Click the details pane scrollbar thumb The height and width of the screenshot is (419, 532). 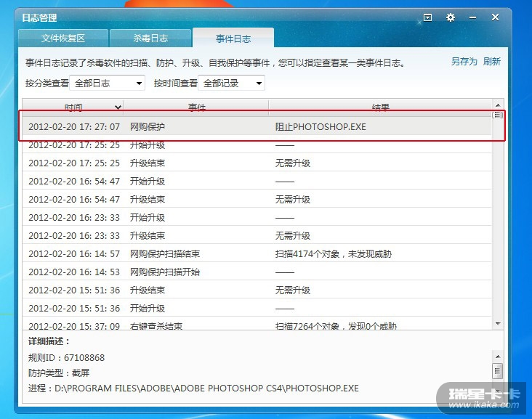tap(498, 371)
